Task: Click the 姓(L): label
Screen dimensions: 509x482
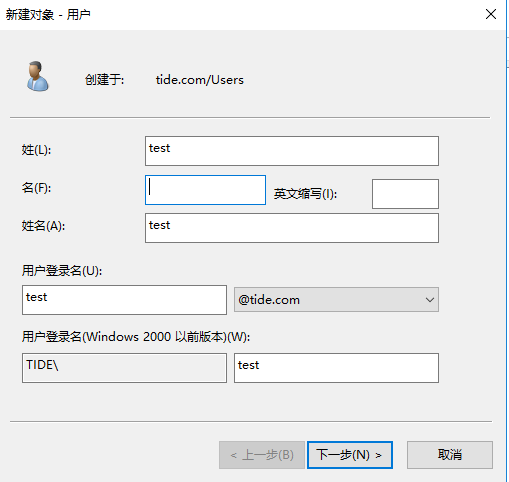Action: click(36, 150)
